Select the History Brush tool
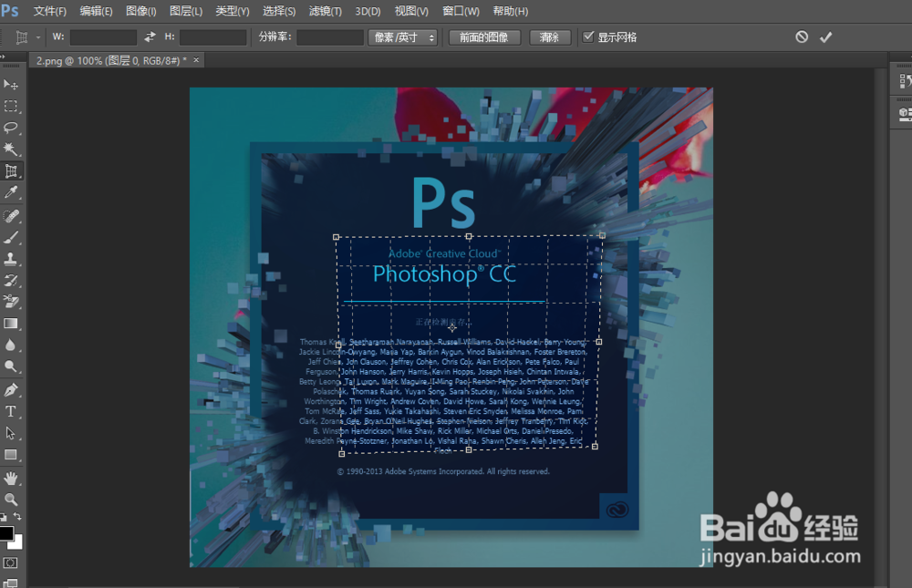912x588 pixels. 10,281
